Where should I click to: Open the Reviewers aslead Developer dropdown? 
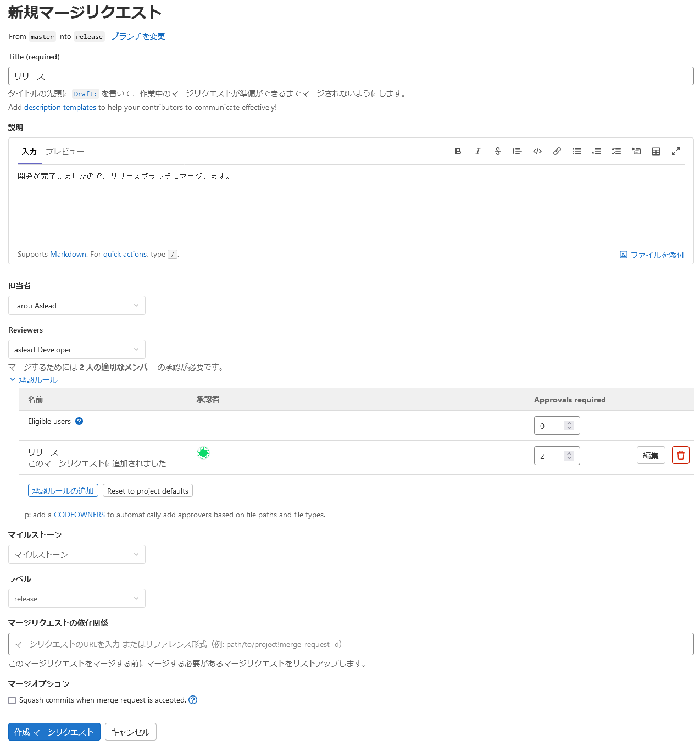77,350
